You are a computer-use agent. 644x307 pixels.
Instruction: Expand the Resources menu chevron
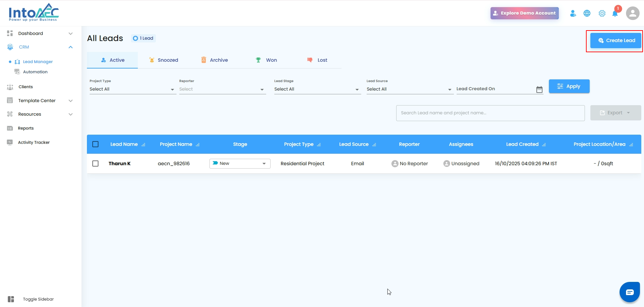[71, 114]
